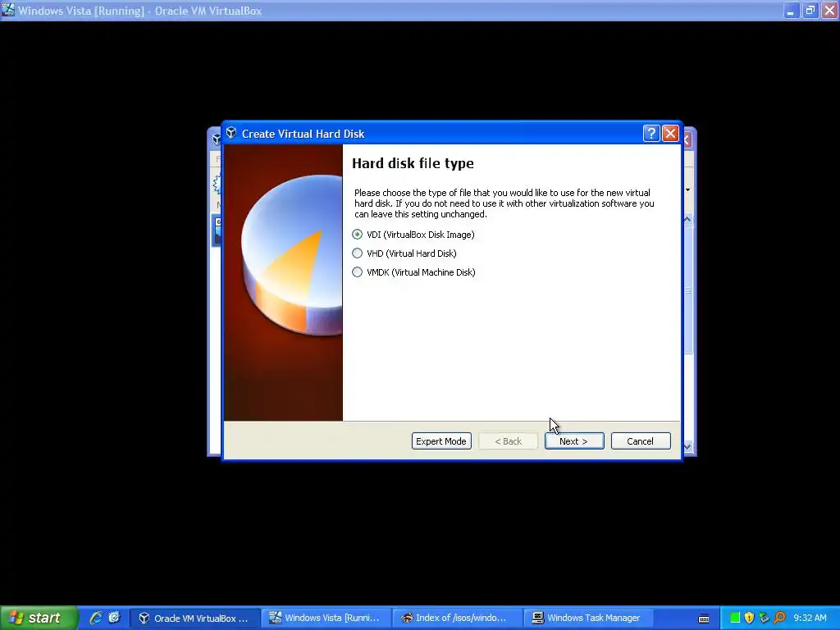Click the safely remove hardware tray icon
This screenshot has width=840, height=630.
point(765,618)
